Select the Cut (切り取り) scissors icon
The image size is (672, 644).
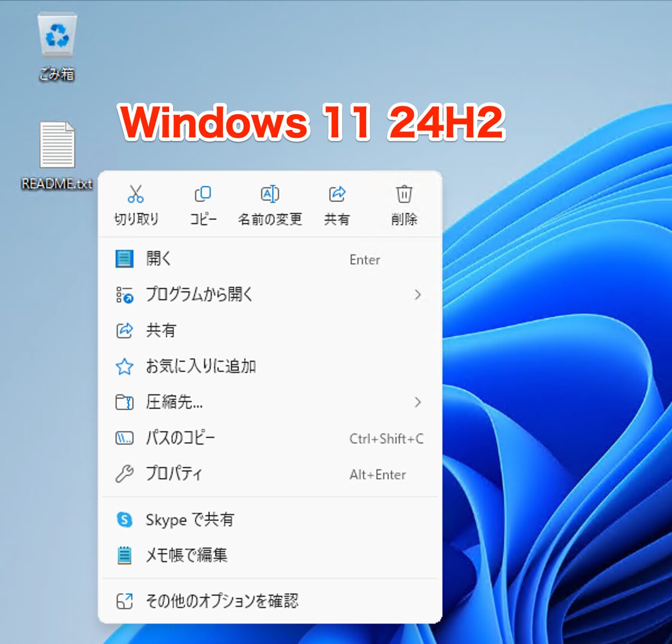[x=136, y=194]
